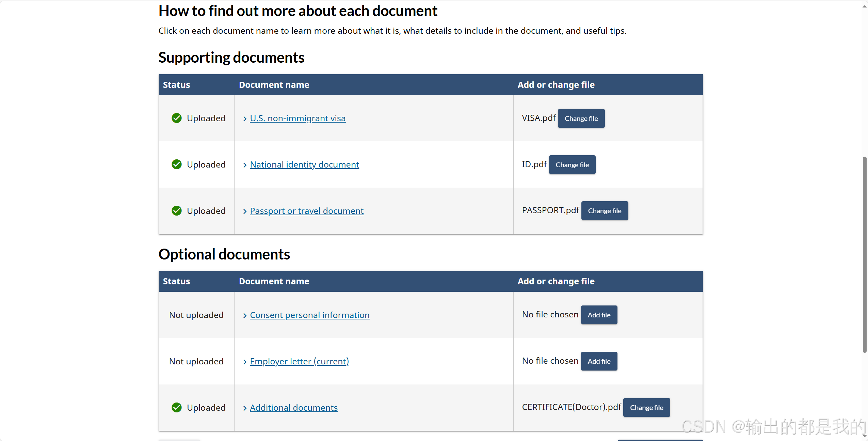The width and height of the screenshot is (868, 441).
Task: Expand Additional documents chevron arrow
Action: pyautogui.click(x=245, y=408)
